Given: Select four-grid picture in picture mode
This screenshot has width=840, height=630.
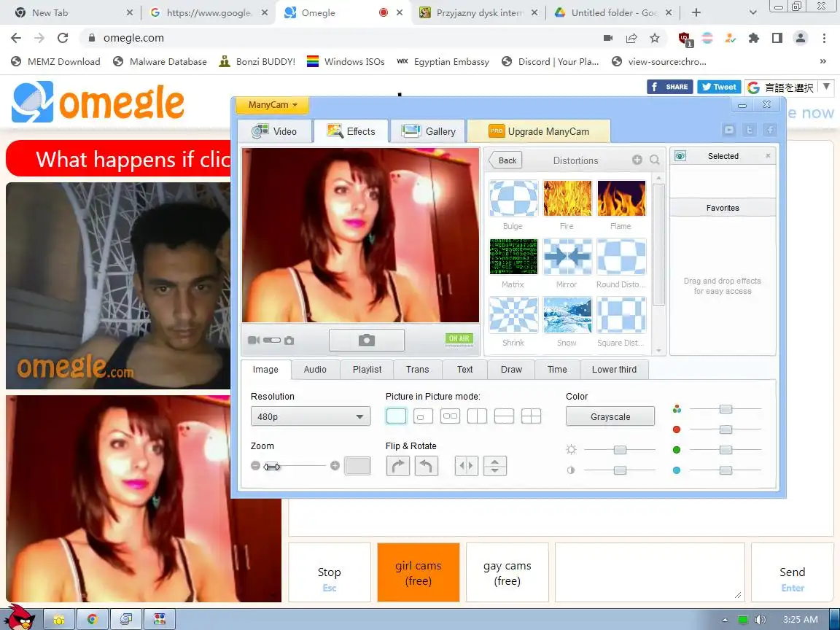Looking at the screenshot, I should [x=531, y=416].
